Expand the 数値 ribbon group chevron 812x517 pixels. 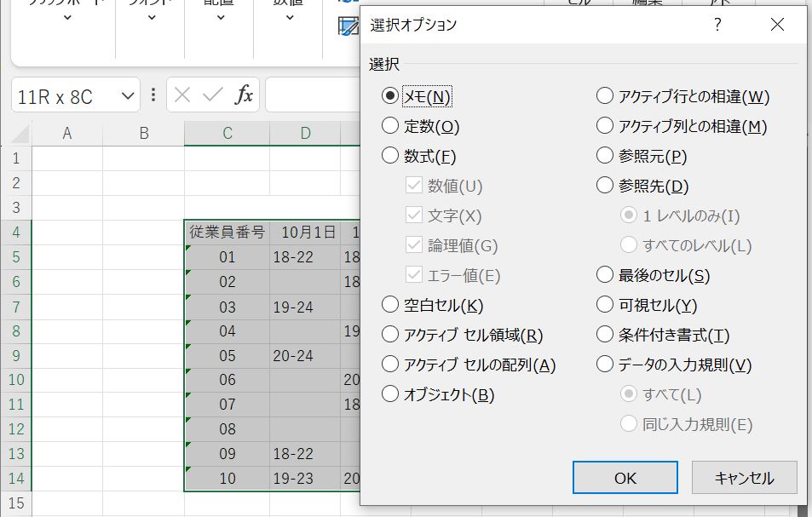pos(288,18)
